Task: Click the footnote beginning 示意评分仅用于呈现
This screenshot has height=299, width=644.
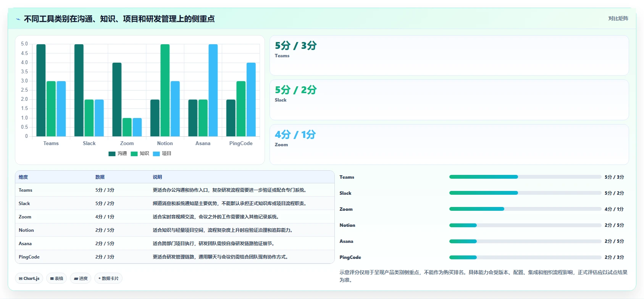Action: click(x=483, y=276)
